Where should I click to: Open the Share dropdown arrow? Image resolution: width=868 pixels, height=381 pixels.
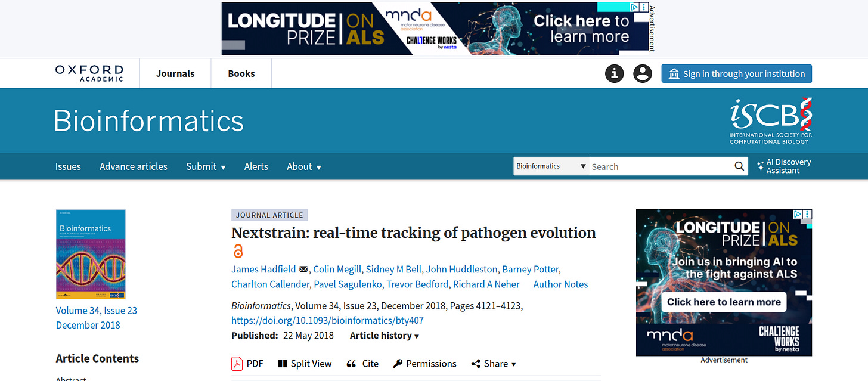pos(514,364)
